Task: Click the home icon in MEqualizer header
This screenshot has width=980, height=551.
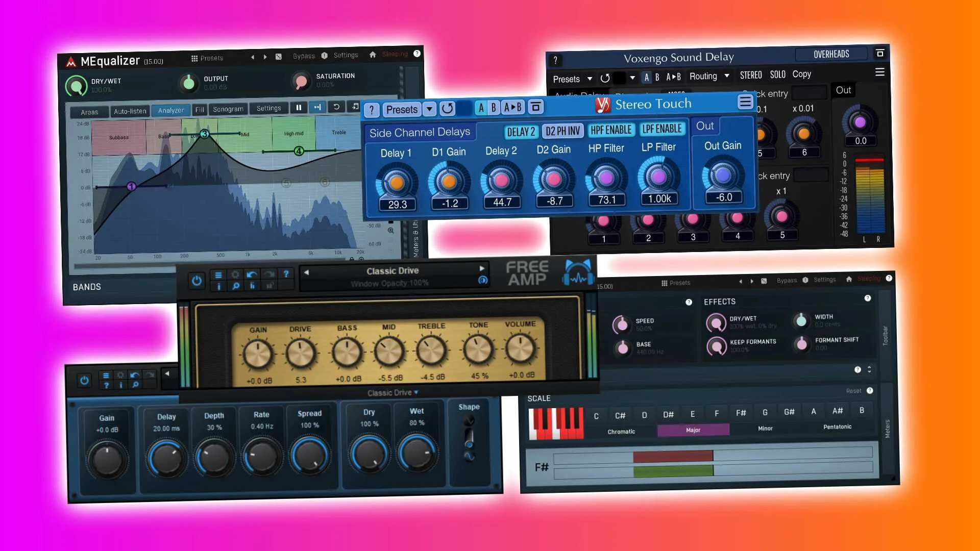Action: click(373, 55)
